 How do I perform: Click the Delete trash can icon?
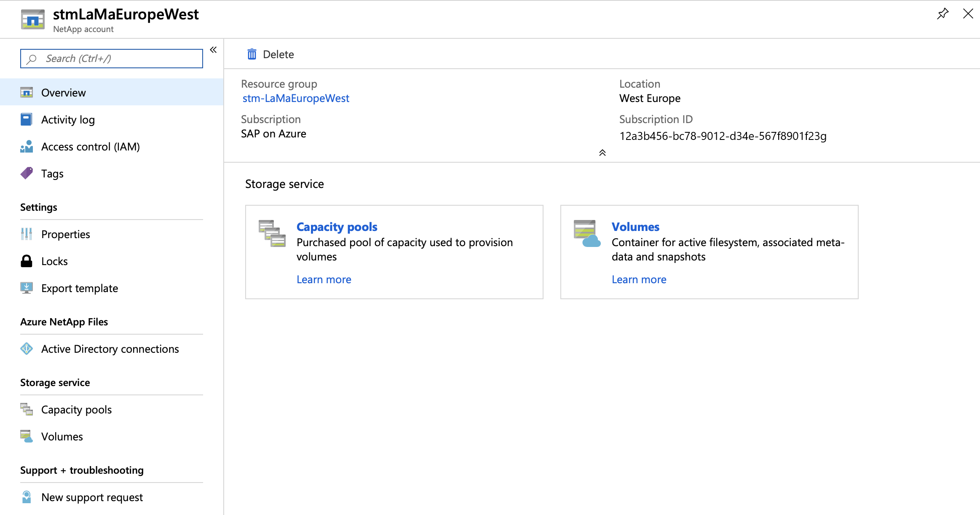(x=252, y=54)
